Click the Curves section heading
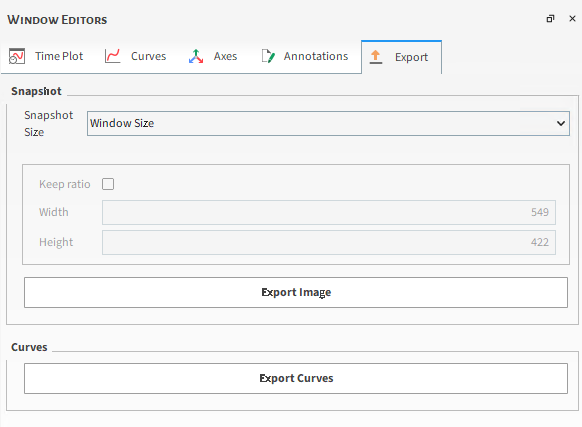The height and width of the screenshot is (427, 582). 29,347
